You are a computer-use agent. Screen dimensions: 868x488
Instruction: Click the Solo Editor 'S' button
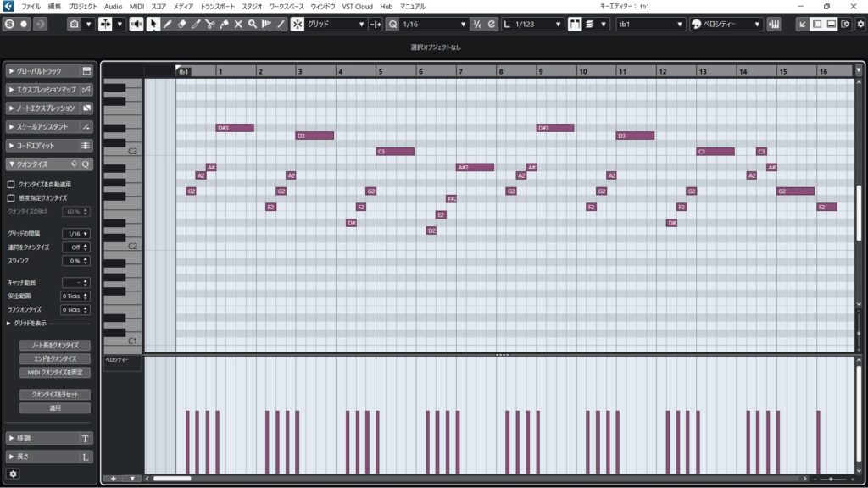(x=8, y=25)
